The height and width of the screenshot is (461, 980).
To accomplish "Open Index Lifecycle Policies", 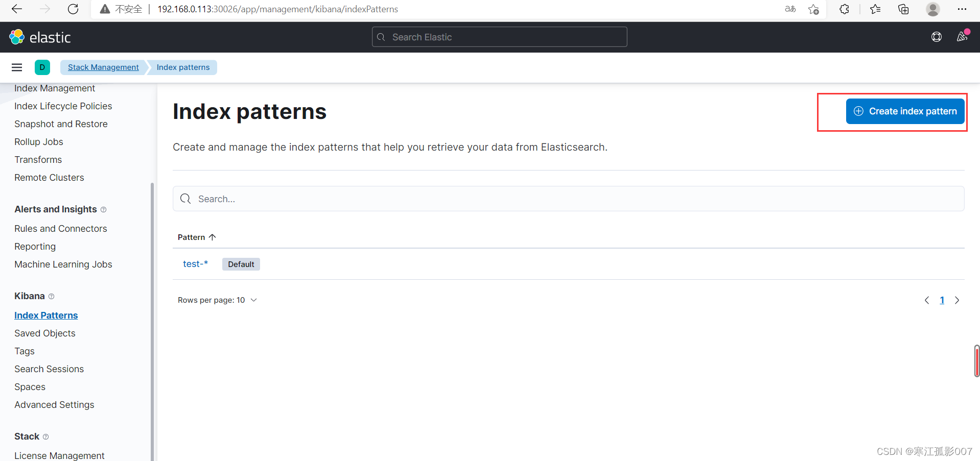I will tap(63, 106).
